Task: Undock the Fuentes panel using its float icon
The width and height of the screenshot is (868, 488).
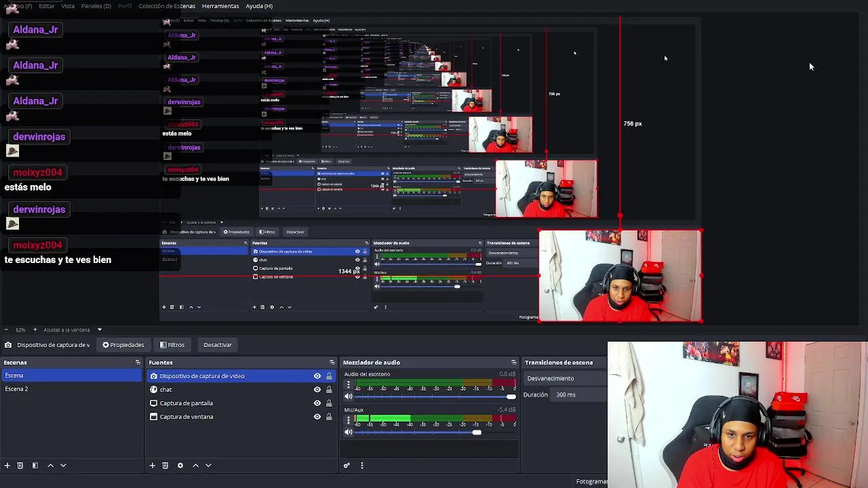Action: (x=332, y=363)
